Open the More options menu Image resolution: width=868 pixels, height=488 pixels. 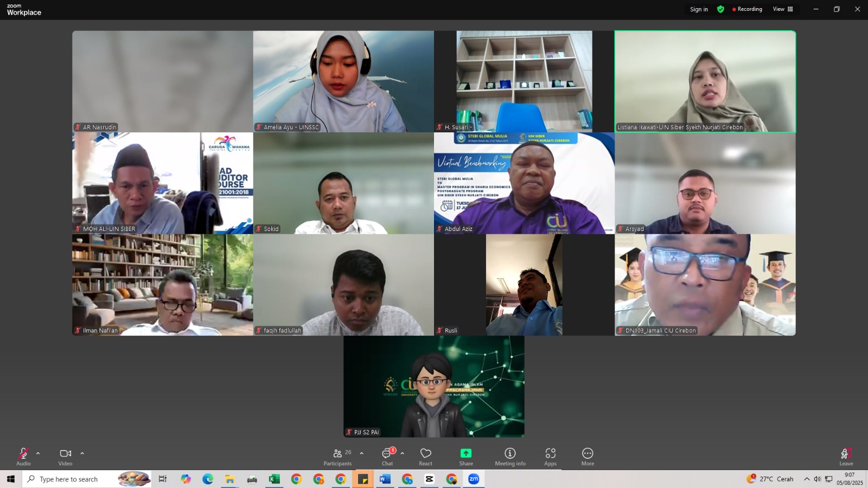click(588, 456)
